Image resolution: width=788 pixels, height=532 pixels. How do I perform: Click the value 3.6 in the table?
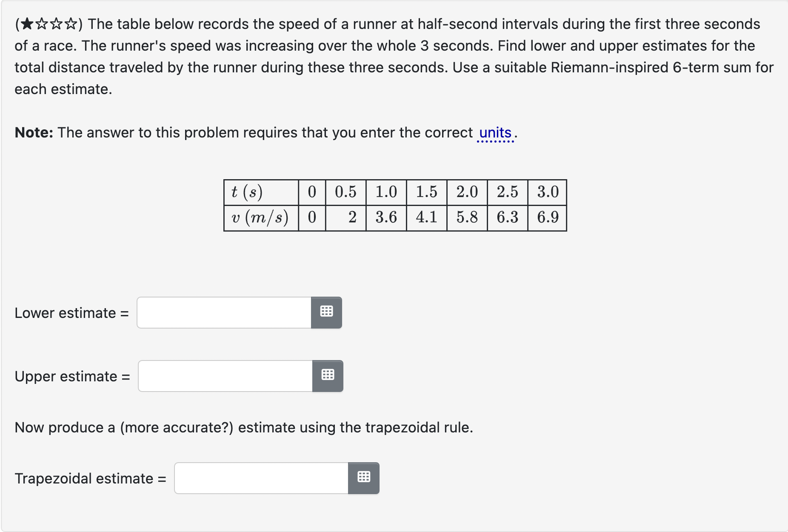(x=386, y=218)
